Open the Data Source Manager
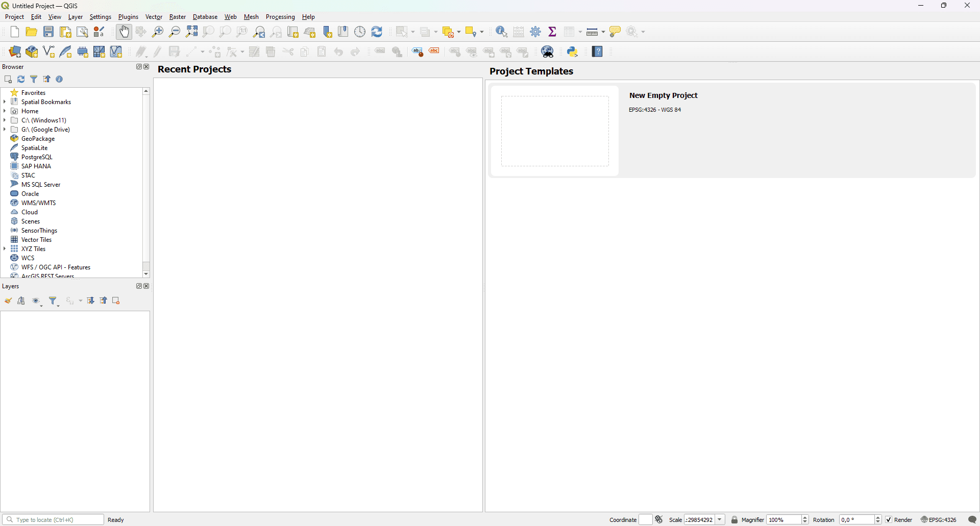 click(x=15, y=52)
